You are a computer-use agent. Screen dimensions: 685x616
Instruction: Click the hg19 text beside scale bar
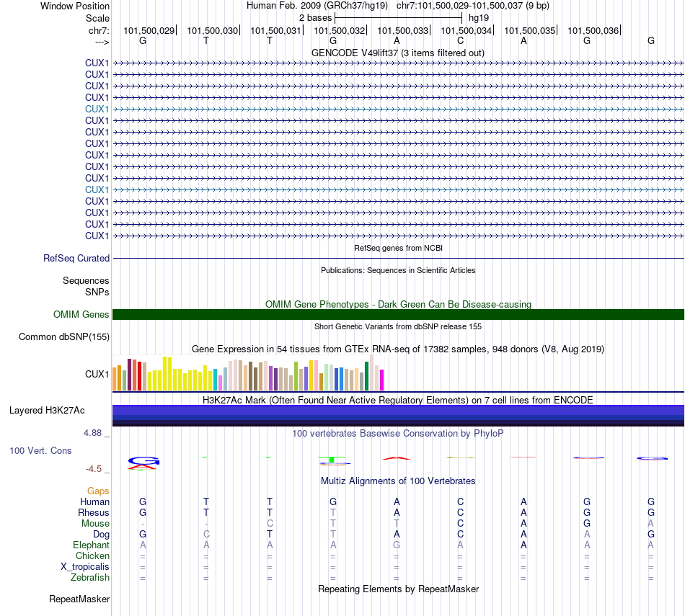pyautogui.click(x=478, y=18)
